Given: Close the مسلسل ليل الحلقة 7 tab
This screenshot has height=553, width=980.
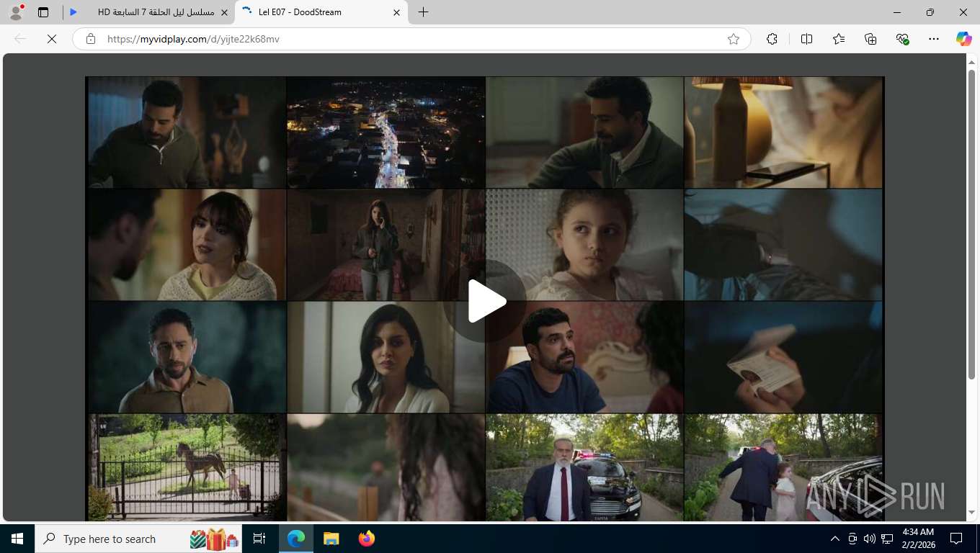Looking at the screenshot, I should [x=224, y=12].
